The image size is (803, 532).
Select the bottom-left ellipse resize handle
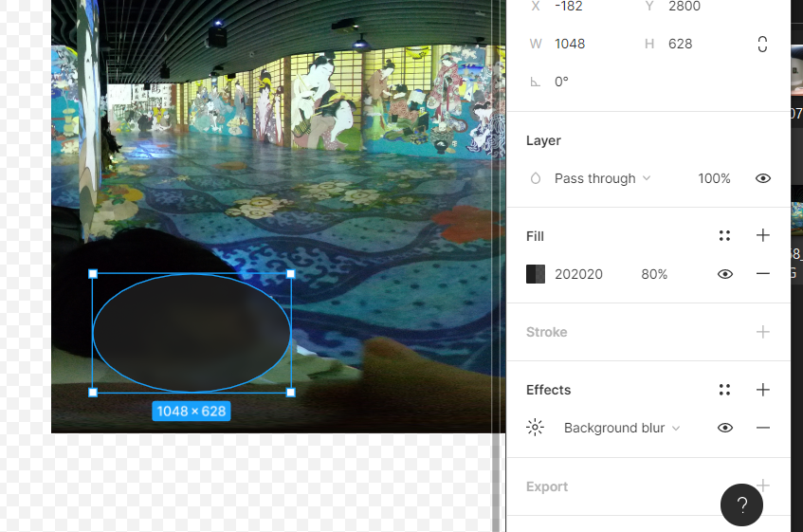point(93,393)
